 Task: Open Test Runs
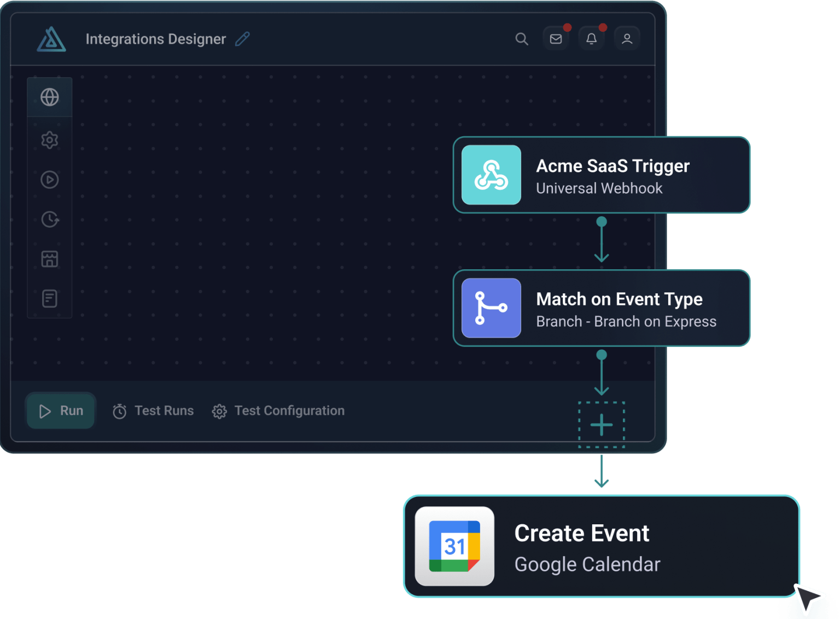pyautogui.click(x=153, y=411)
